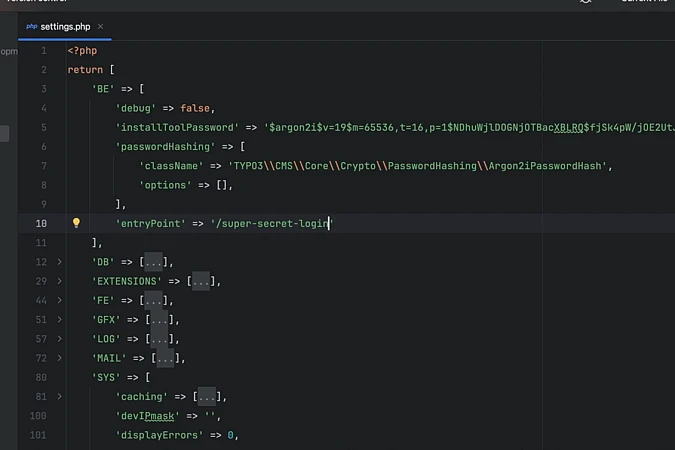This screenshot has width=675, height=450.
Task: Expand the 'LOG' section fold arrow
Action: click(x=59, y=339)
